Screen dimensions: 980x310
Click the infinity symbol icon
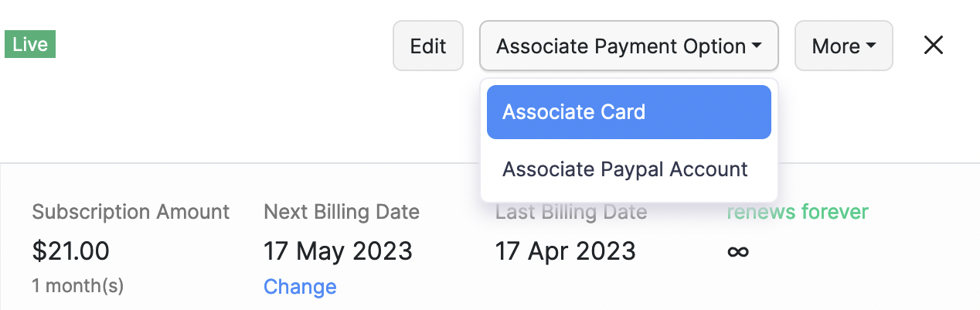point(738,251)
